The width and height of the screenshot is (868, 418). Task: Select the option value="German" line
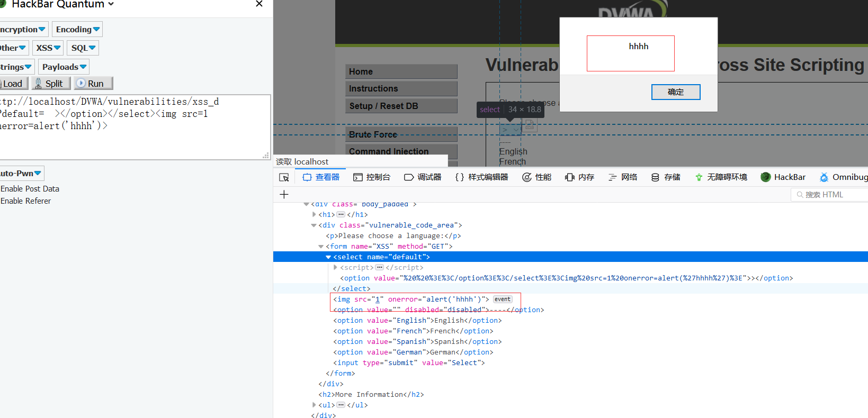coord(413,352)
